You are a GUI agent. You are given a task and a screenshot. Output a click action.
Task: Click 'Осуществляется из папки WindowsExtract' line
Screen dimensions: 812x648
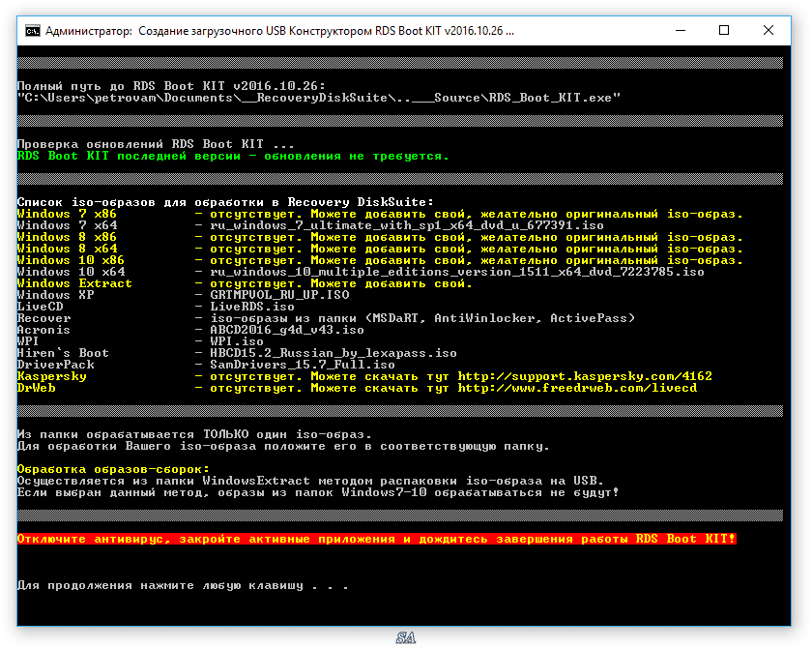pos(310,481)
